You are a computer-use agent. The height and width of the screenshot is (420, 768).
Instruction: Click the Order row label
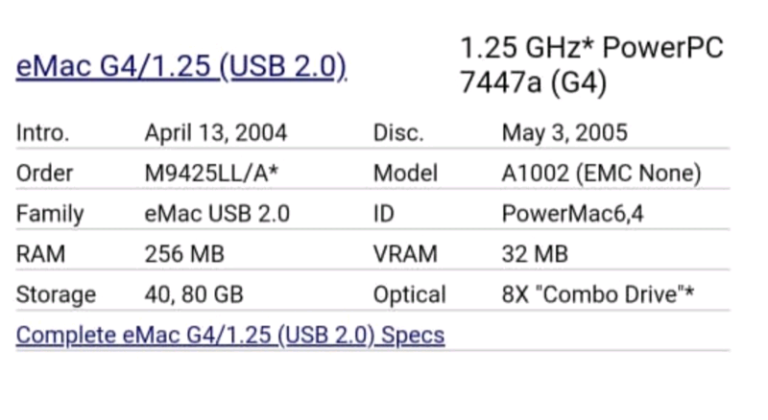(45, 173)
